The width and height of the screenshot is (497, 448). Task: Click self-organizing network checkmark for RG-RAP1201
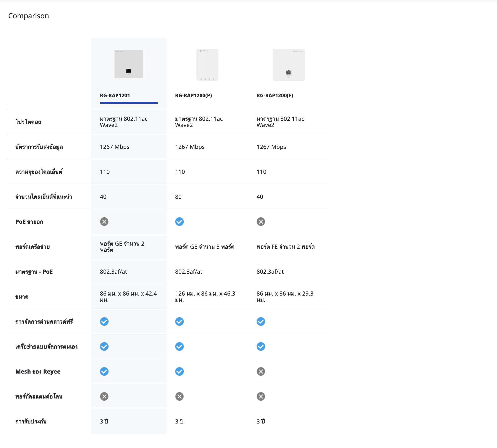pos(104,347)
